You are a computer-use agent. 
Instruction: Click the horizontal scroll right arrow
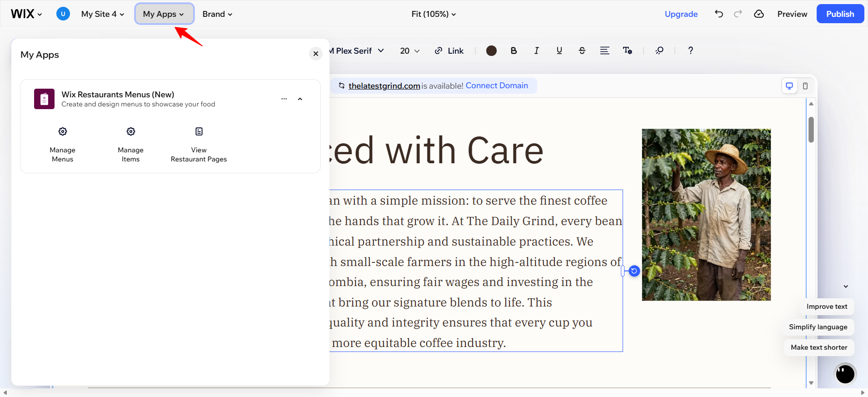pos(863,393)
